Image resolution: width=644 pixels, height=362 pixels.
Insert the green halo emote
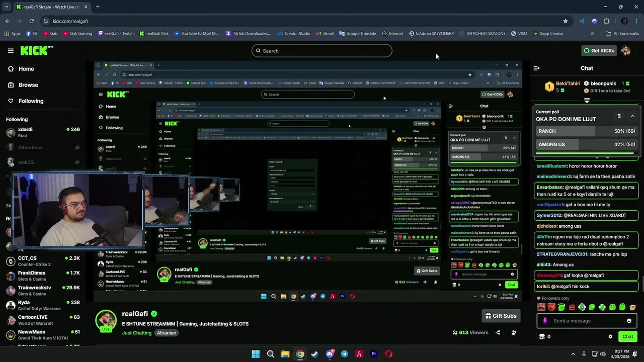coord(561,307)
